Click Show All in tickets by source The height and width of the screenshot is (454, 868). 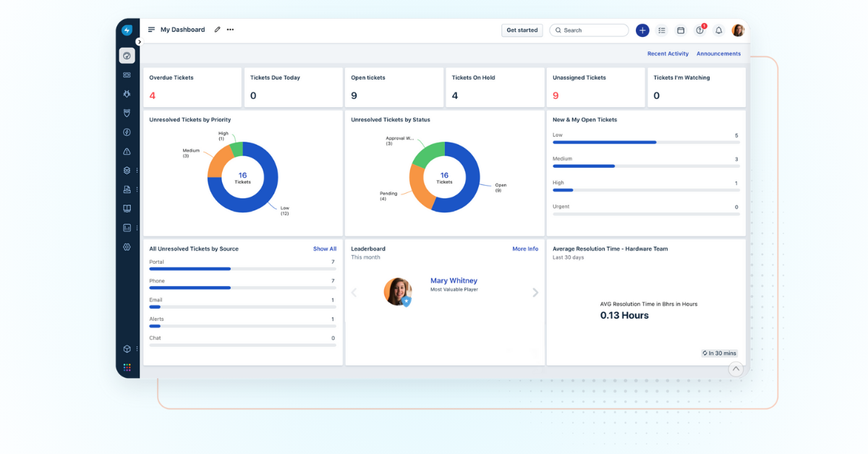tap(324, 249)
